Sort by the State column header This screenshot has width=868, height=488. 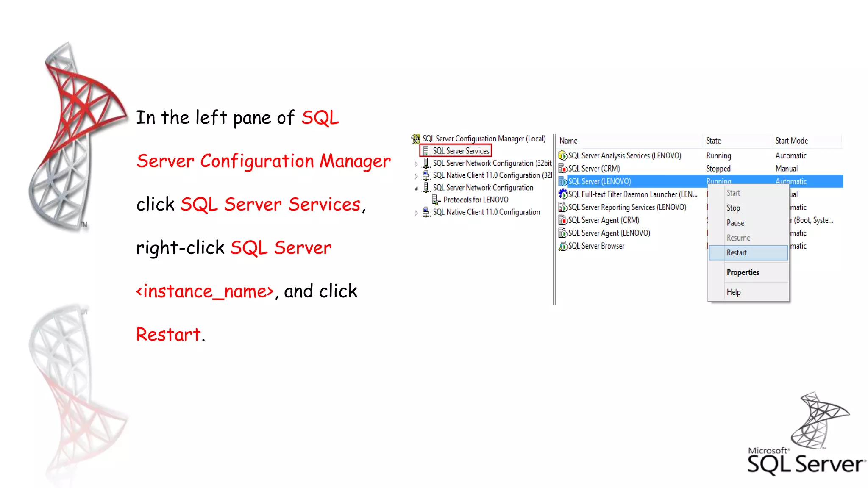pos(737,141)
